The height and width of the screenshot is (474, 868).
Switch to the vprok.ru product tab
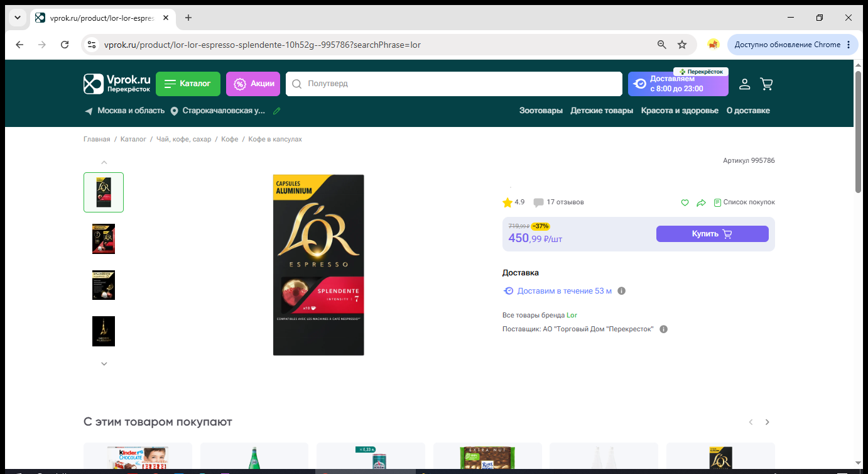tap(103, 18)
